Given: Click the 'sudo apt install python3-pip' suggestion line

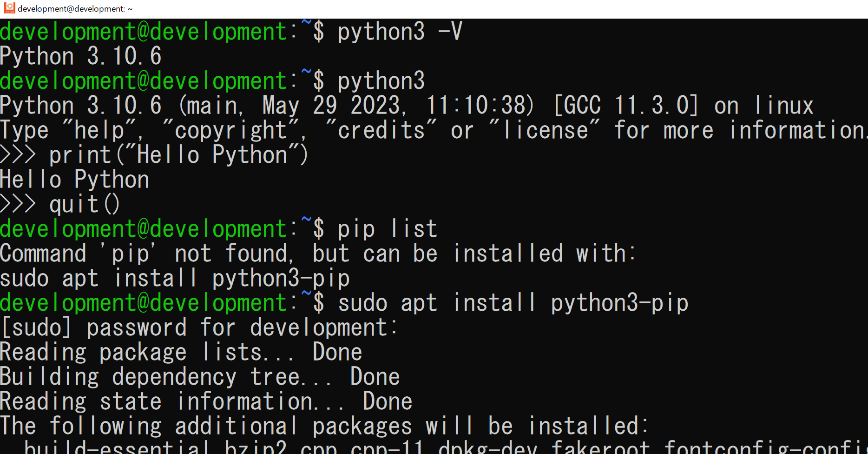Looking at the screenshot, I should 175,278.
